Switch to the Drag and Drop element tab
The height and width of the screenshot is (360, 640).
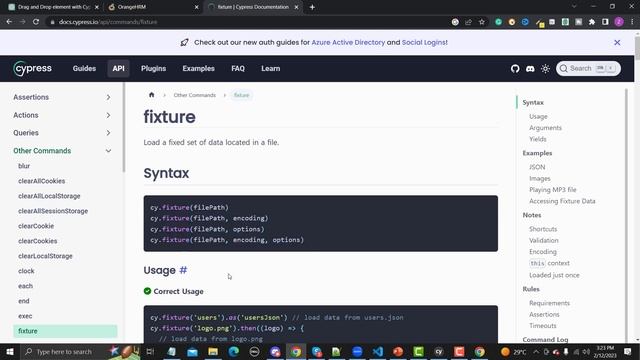pos(53,7)
